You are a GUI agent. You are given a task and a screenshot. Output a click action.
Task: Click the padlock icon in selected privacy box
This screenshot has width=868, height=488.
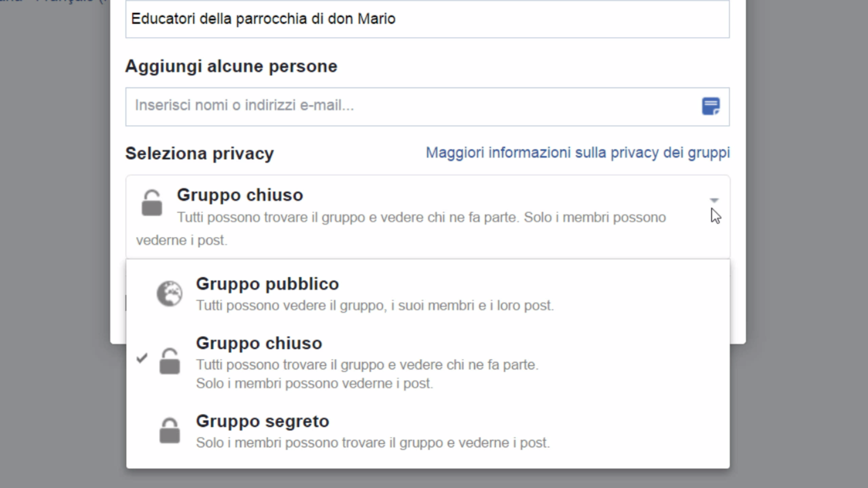point(152,202)
